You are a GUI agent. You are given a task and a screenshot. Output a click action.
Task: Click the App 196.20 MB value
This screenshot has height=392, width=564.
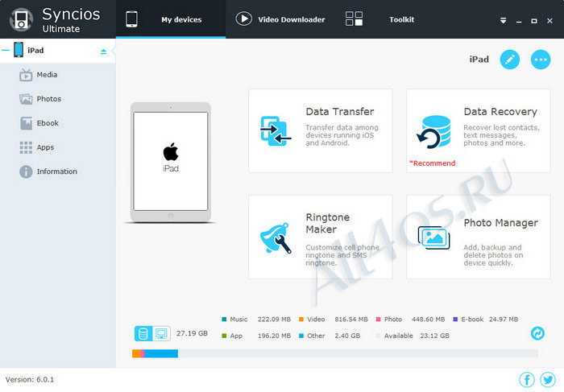click(x=274, y=336)
